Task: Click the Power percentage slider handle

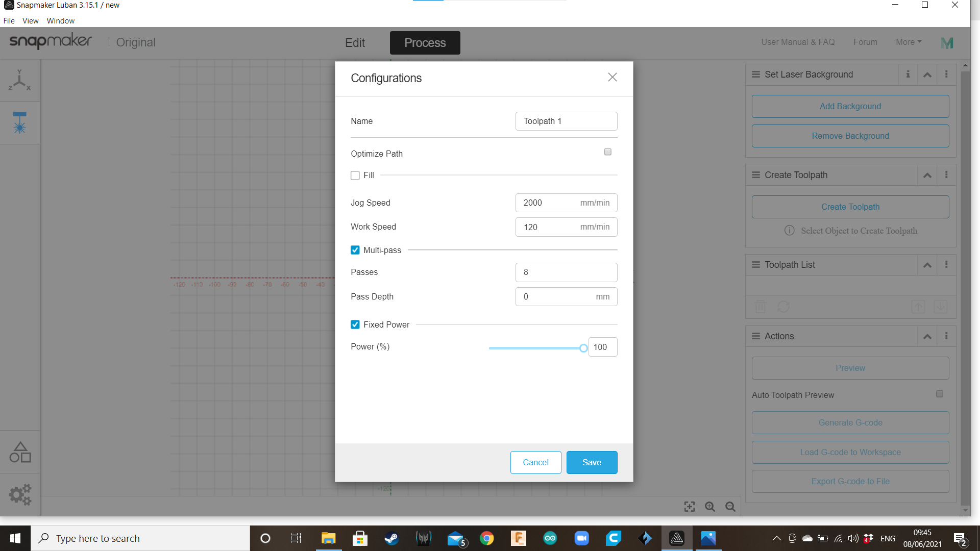Action: pos(583,348)
